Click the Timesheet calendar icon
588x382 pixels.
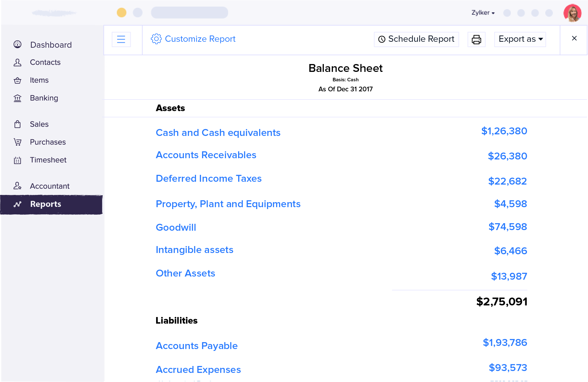[x=18, y=160]
